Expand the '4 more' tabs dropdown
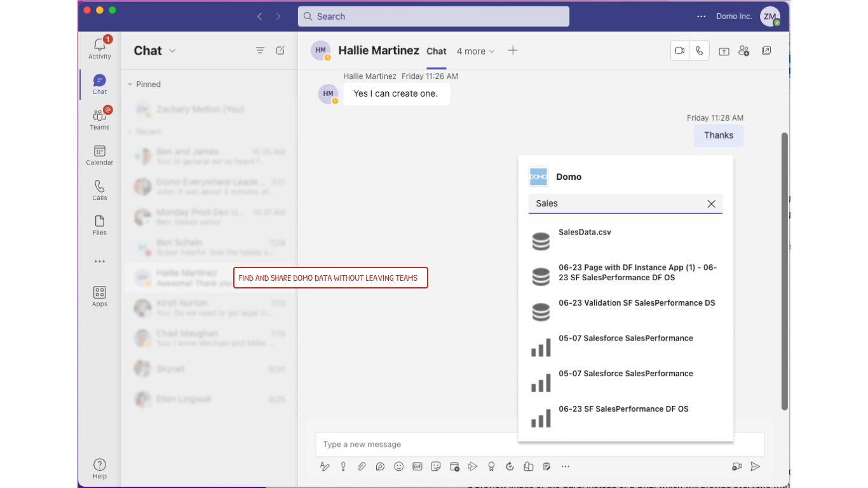 tap(475, 51)
